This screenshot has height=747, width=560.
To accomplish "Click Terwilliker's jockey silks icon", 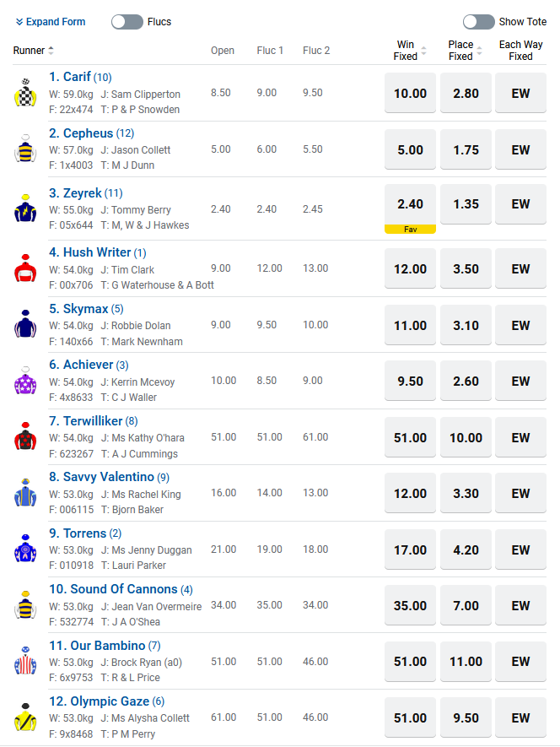I will [24, 437].
